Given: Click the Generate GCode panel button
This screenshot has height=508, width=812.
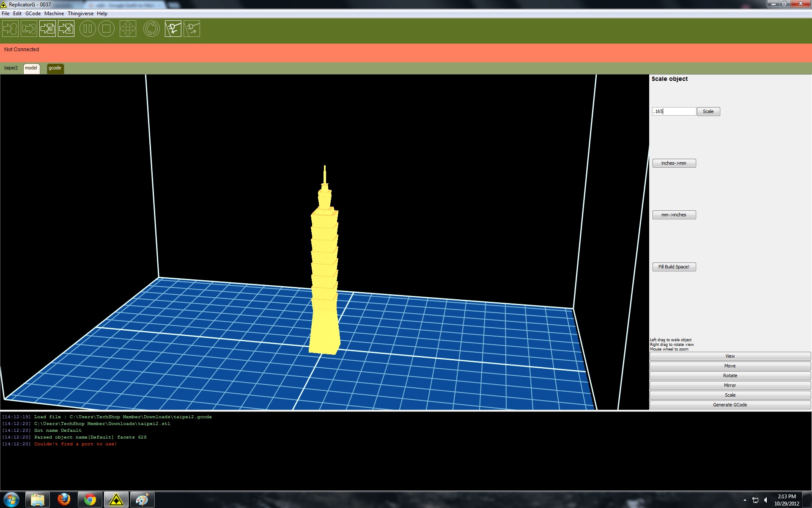Looking at the screenshot, I should tap(730, 405).
